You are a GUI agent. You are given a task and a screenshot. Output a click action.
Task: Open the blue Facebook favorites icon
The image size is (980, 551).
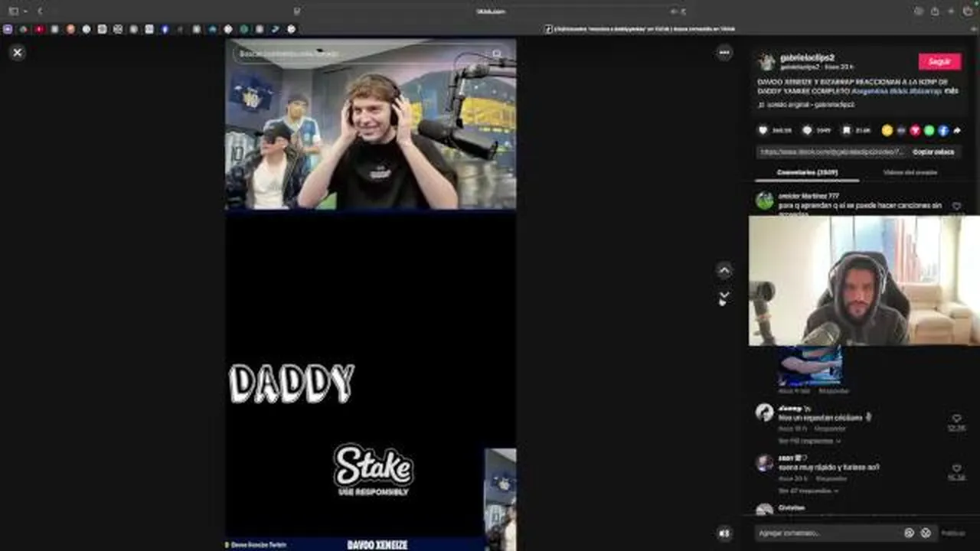click(x=165, y=29)
